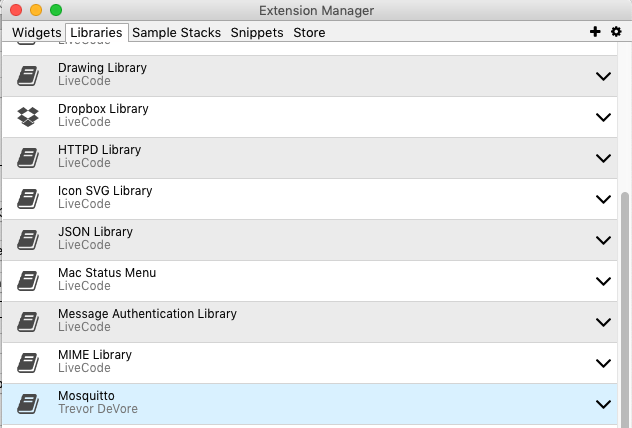Click the Mac Status Menu book icon
The width and height of the screenshot is (632, 428).
(28, 280)
